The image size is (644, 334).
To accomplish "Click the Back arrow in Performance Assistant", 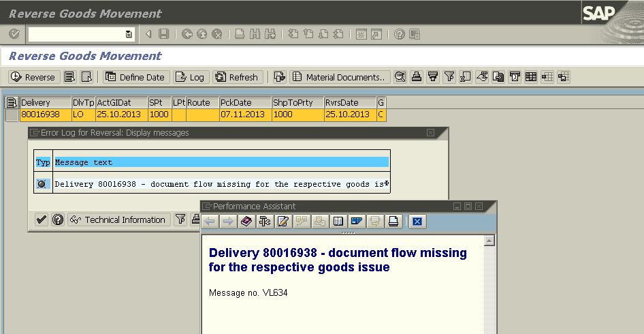I will (210, 222).
